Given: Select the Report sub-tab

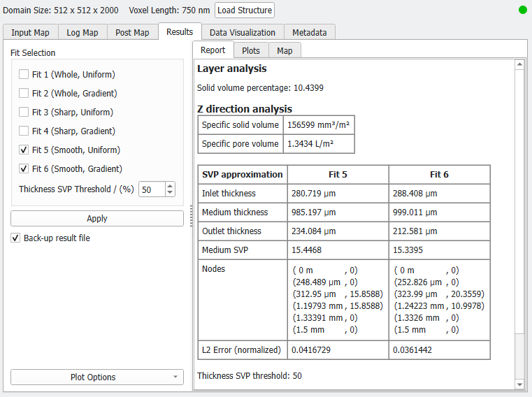Looking at the screenshot, I should pos(213,50).
